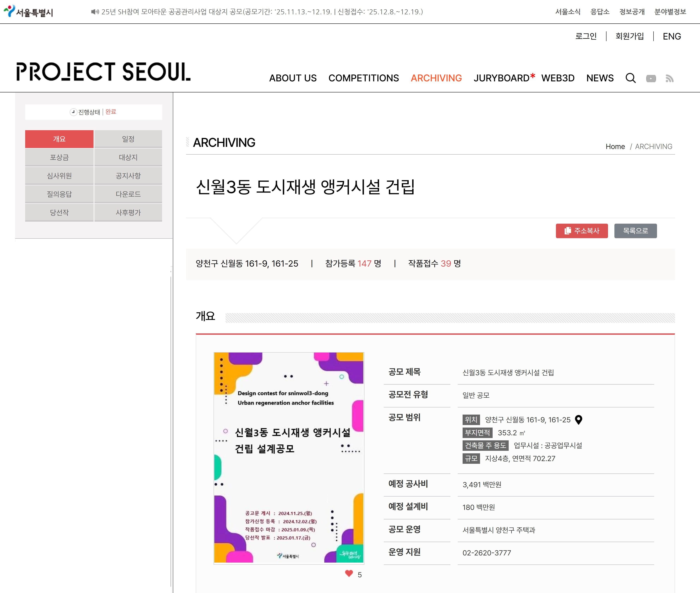
Task: Open the COMPETITIONS menu
Action: tap(363, 78)
